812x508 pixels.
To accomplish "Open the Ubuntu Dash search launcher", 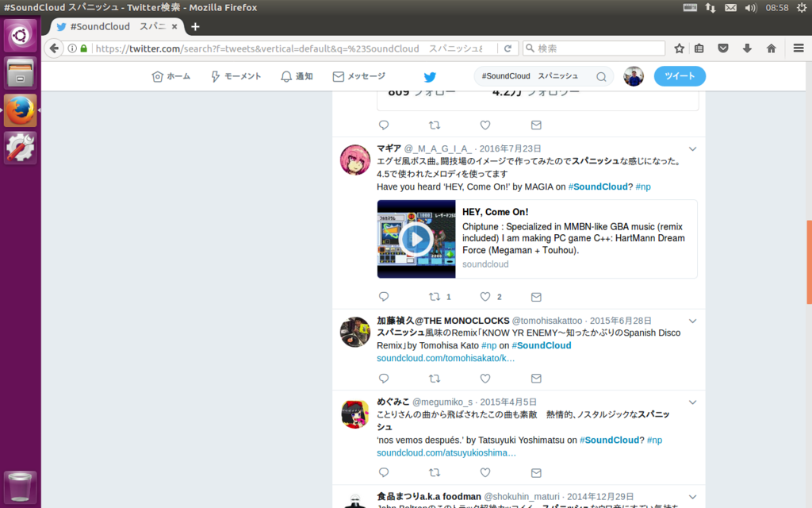I will pos(20,35).
